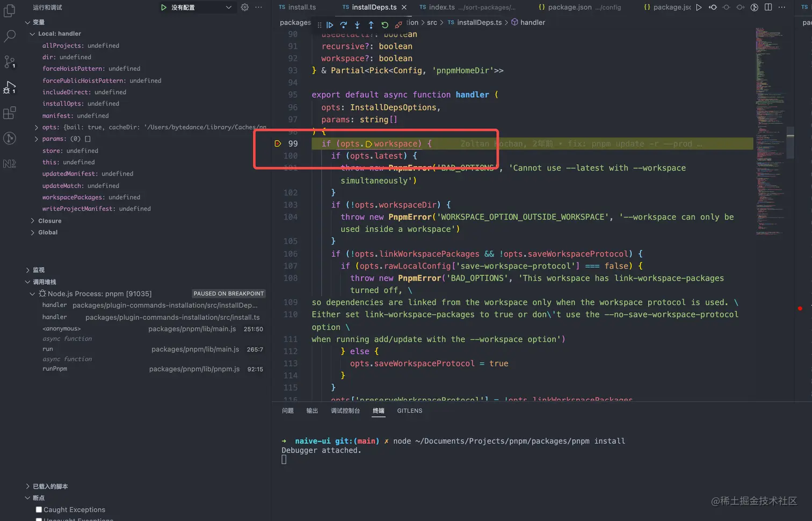This screenshot has height=521, width=812.
Task: Open the N-shaped extension icon in activity bar
Action: [x=10, y=164]
